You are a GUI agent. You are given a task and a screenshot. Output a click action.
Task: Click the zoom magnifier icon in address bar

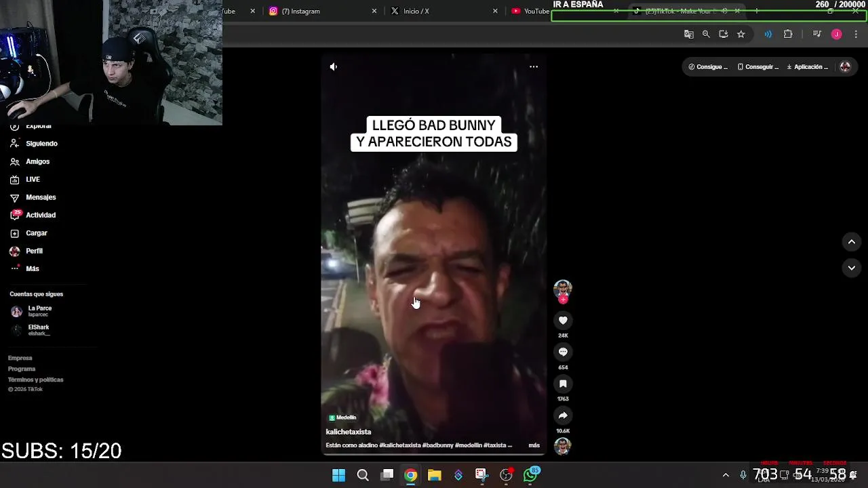(x=706, y=34)
